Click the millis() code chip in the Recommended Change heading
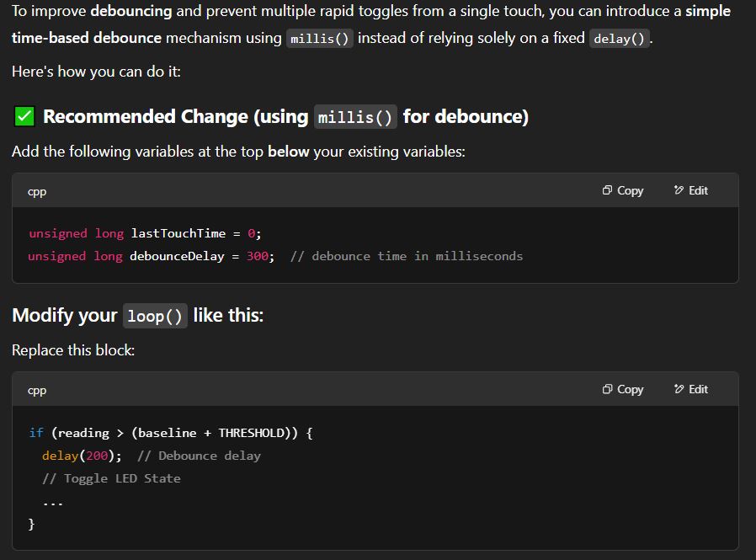 355,117
